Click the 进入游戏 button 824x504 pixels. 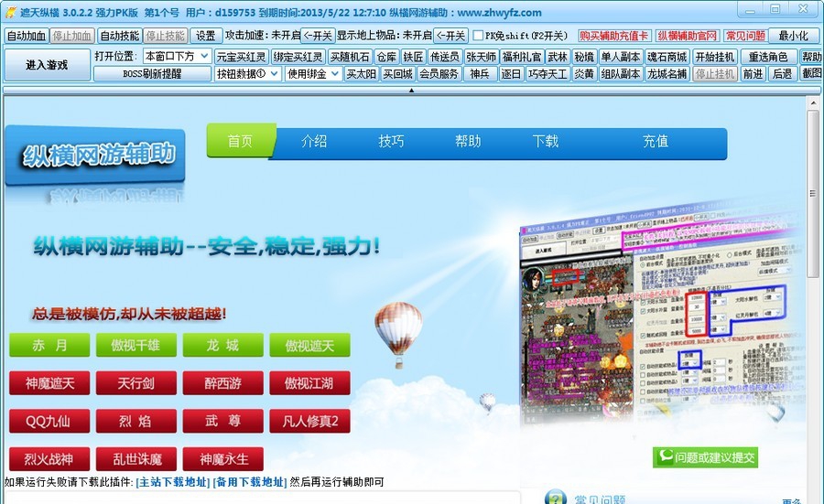pos(47,65)
